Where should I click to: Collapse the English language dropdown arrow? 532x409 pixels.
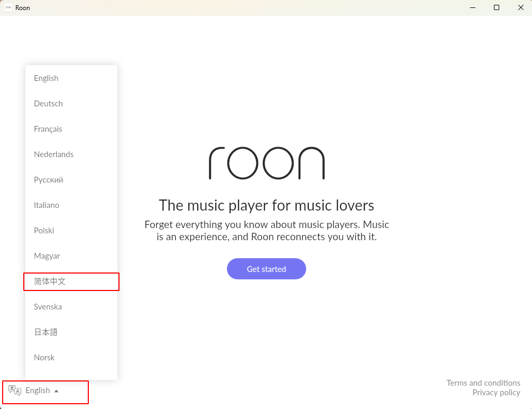[57, 391]
